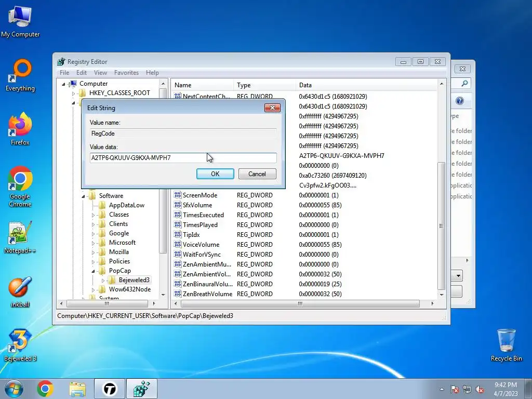Collapse the Computer tree node
The height and width of the screenshot is (399, 532).
63,84
